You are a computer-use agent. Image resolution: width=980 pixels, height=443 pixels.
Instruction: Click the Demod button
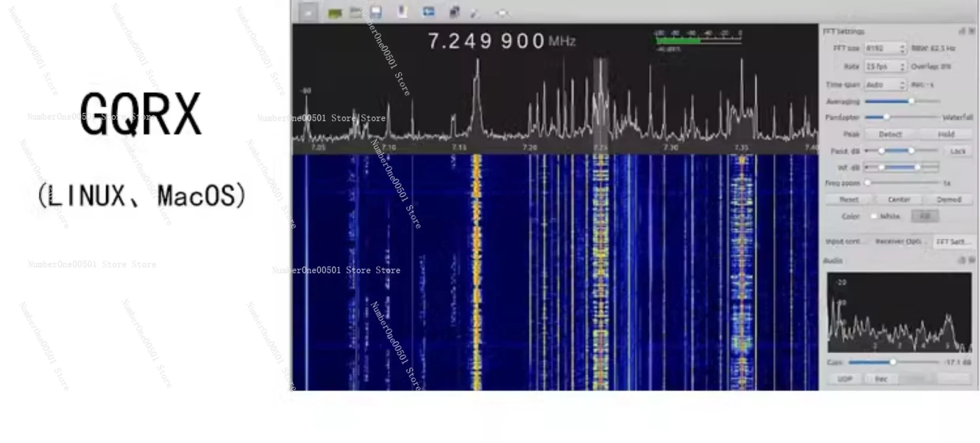coord(949,199)
